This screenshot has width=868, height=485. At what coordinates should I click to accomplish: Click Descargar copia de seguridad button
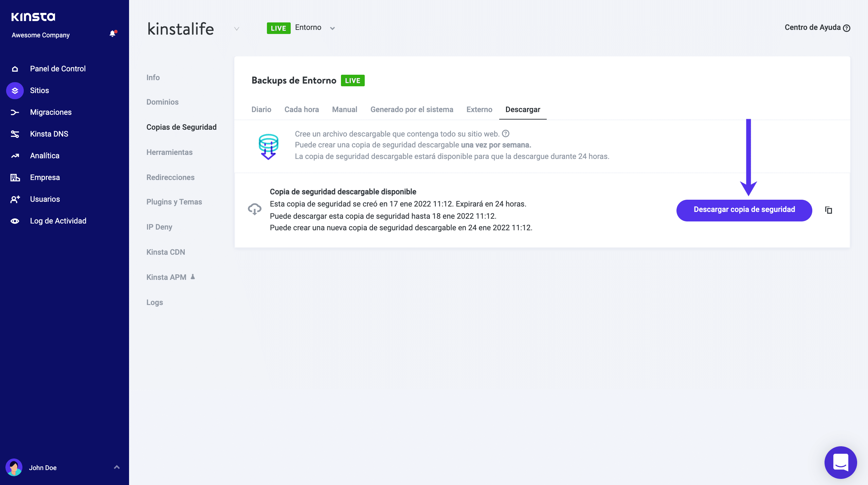(x=744, y=210)
